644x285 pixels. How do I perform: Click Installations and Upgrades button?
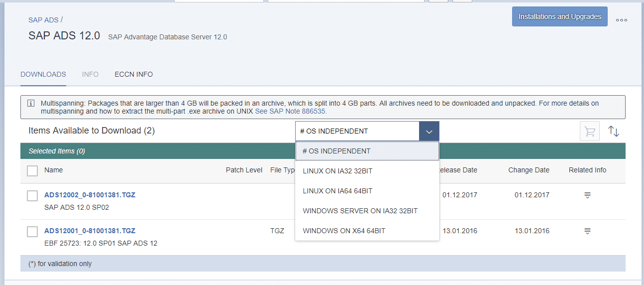point(560,16)
